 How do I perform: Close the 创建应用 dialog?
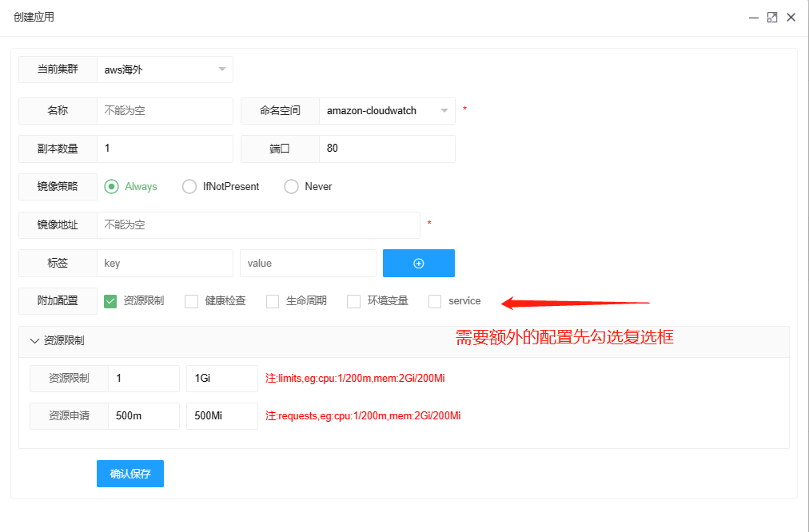(x=791, y=18)
